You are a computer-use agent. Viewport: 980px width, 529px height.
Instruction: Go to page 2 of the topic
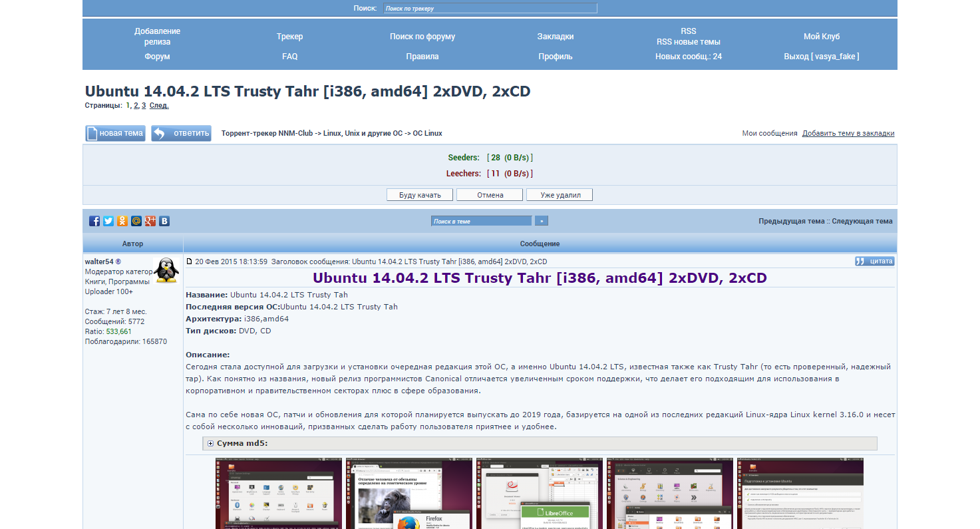(136, 105)
